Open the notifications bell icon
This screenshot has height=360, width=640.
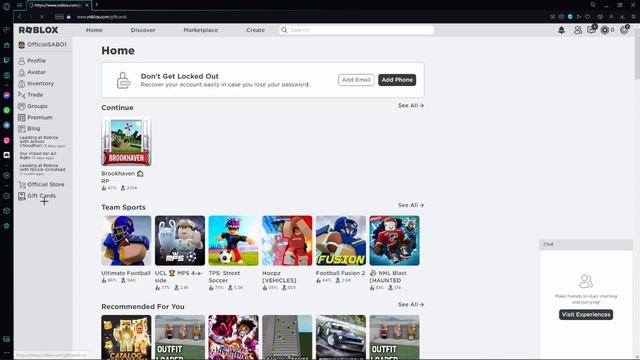(x=562, y=30)
